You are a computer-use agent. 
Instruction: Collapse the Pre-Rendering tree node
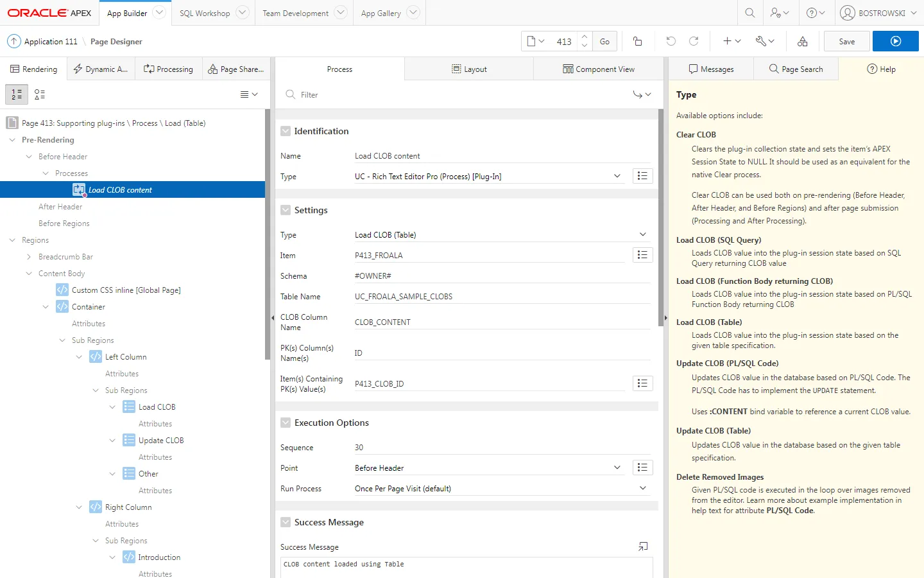(x=12, y=140)
